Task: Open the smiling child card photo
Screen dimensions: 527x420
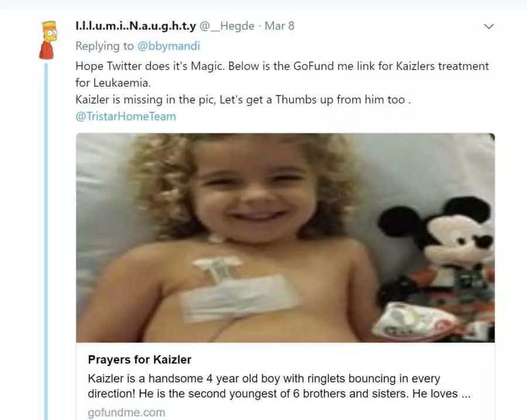Action: (x=285, y=238)
